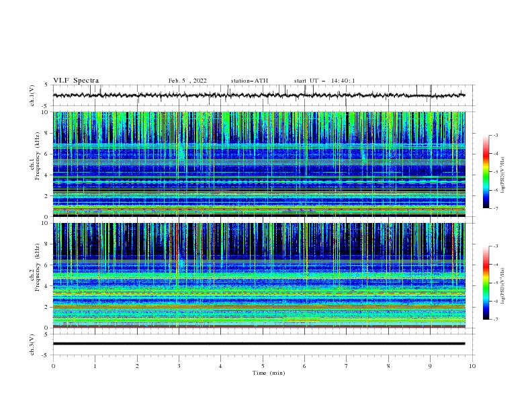Viewport: 532px width, 411px height.
Task: Click the "4" kHz tick of ch.2 spectrogram
Action: pos(48,286)
